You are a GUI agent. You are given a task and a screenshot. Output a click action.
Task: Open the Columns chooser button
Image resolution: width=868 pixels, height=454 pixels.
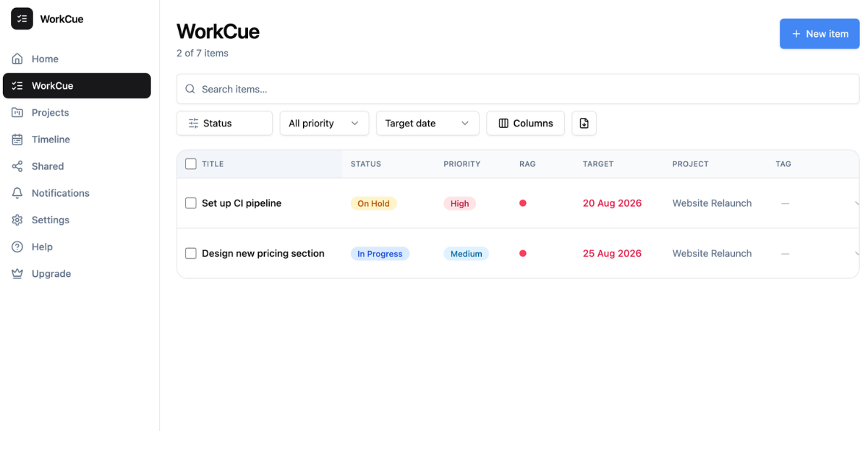tap(526, 123)
